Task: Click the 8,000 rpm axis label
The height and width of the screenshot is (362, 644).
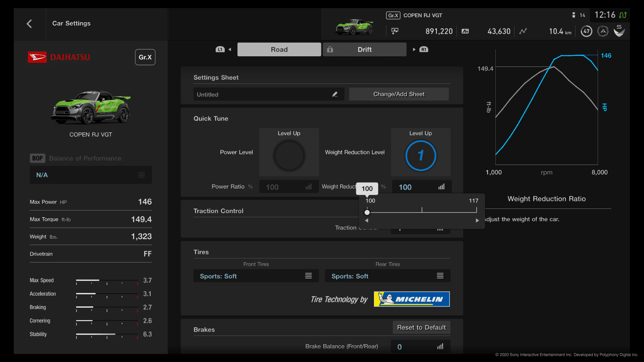Action: pyautogui.click(x=599, y=172)
